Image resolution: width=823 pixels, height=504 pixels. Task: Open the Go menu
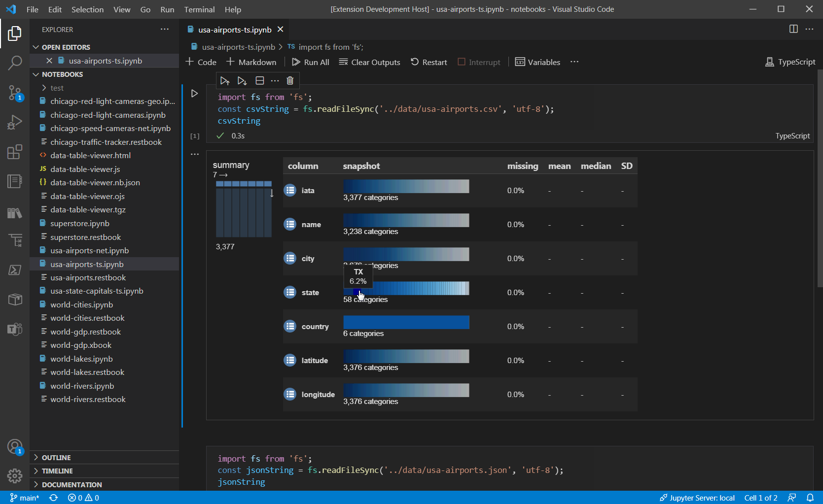click(x=145, y=9)
